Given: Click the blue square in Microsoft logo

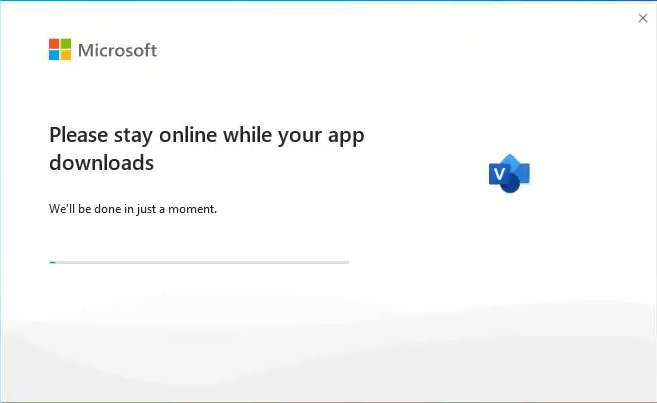Looking at the screenshot, I should tap(54, 55).
